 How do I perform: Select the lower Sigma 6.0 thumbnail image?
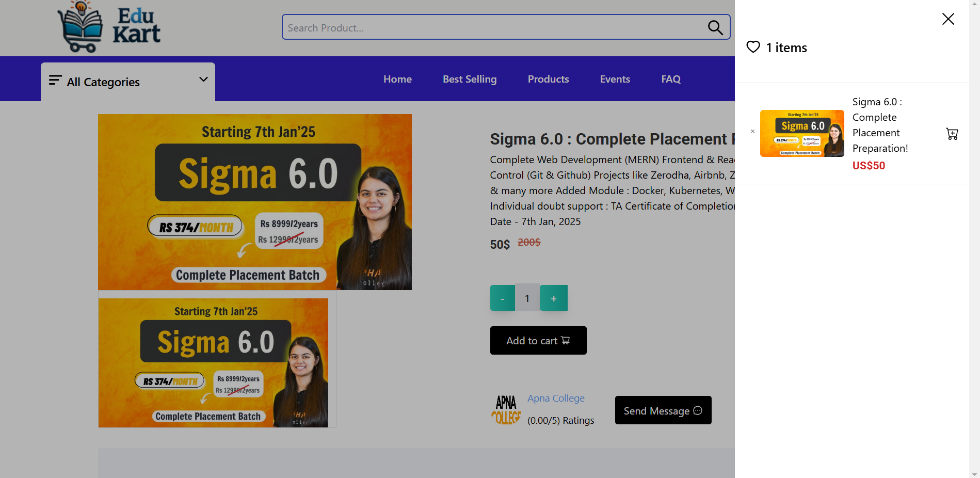coord(213,363)
